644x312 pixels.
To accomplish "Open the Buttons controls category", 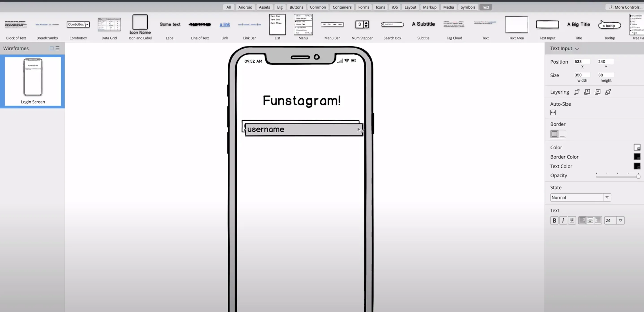I will tap(296, 7).
